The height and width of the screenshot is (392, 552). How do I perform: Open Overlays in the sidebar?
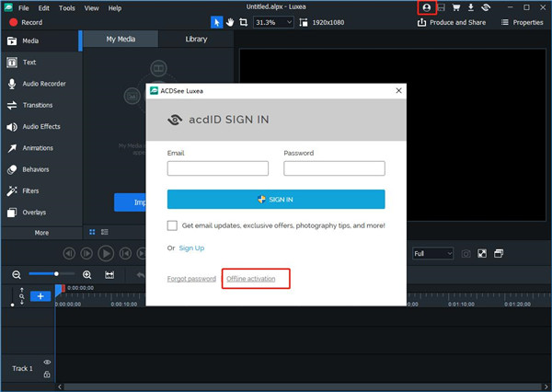click(x=41, y=213)
